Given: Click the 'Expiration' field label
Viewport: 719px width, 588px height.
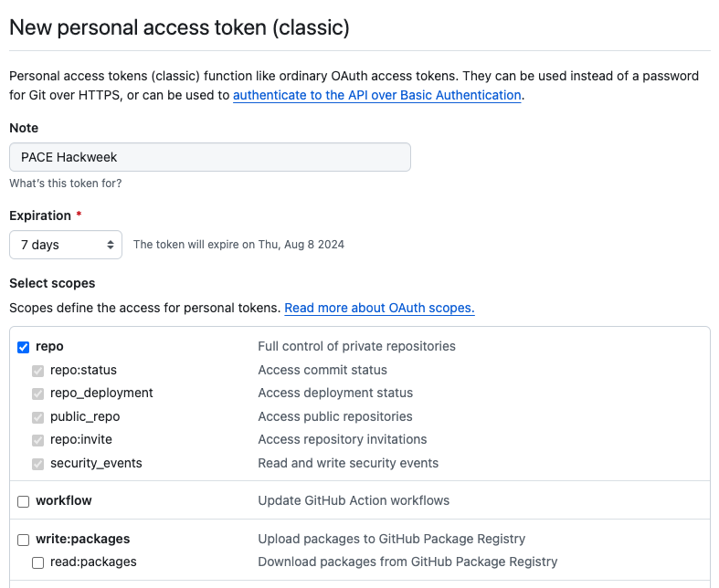Looking at the screenshot, I should pos(40,215).
